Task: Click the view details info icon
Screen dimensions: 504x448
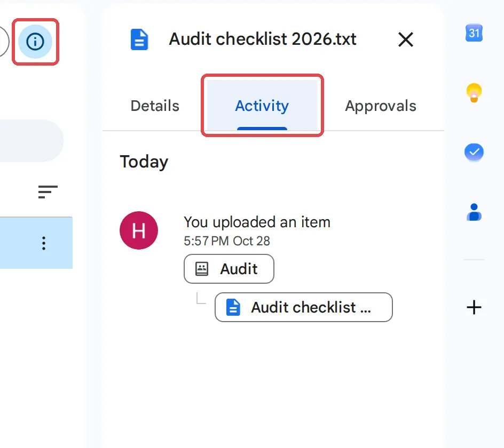Action: (x=35, y=42)
